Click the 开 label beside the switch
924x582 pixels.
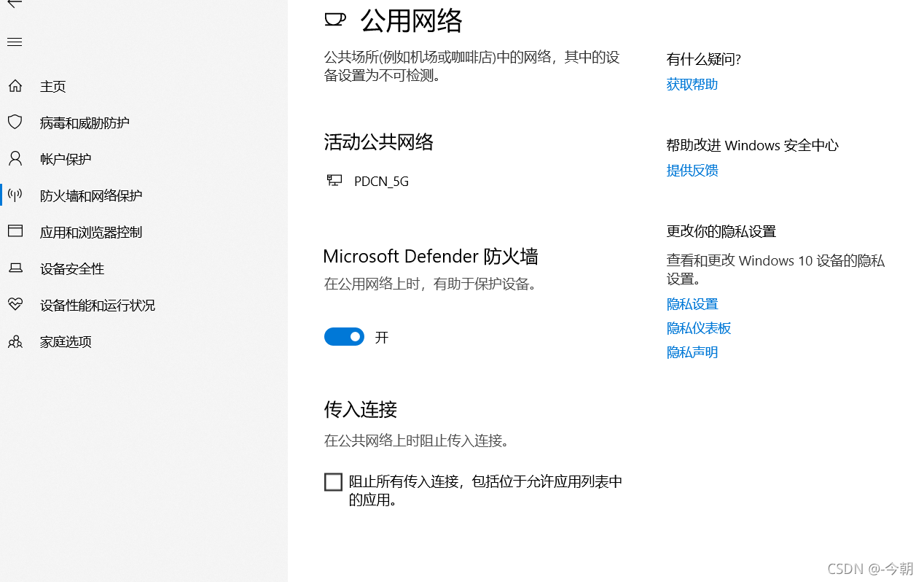[x=382, y=338]
